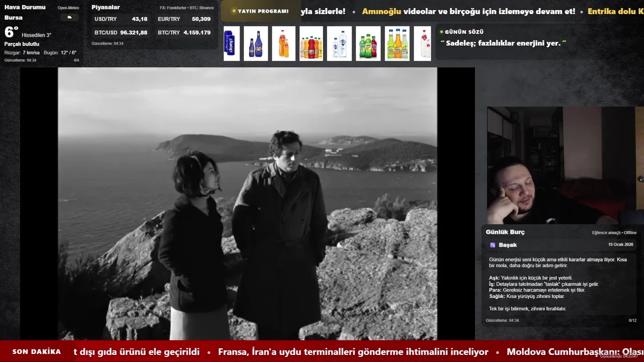Click the date '15 Ocak 2026'

(620, 244)
